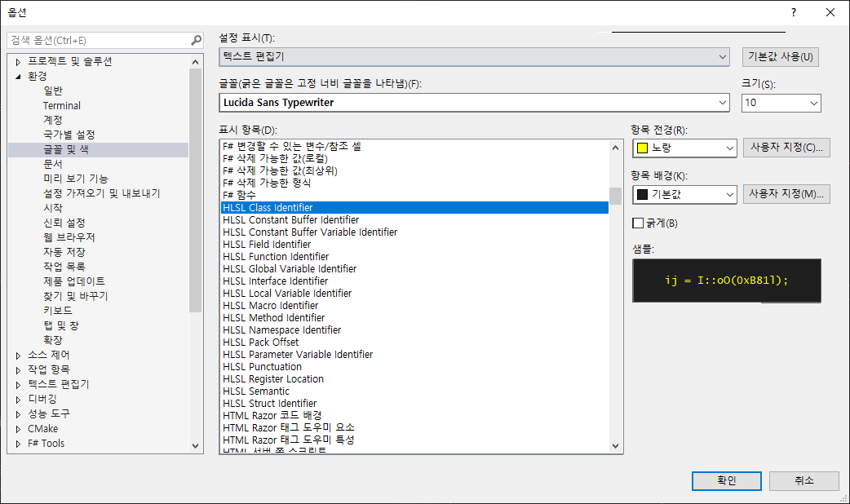Click the display items list scrollbar thumb
850x504 pixels.
(x=615, y=196)
